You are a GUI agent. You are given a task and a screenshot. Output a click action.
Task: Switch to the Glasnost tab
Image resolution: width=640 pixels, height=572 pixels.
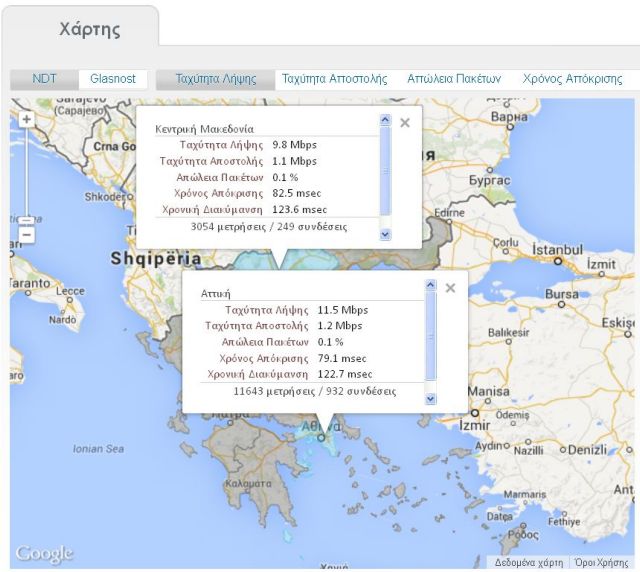113,78
